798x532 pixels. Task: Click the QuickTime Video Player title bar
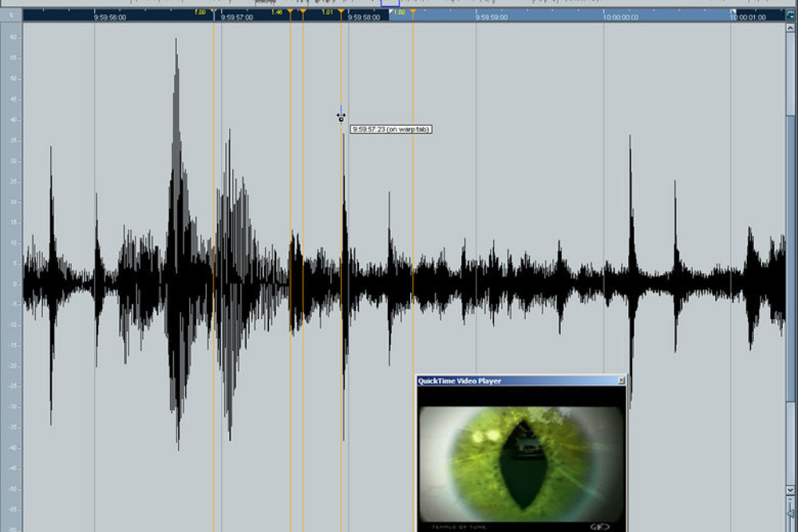coord(516,380)
